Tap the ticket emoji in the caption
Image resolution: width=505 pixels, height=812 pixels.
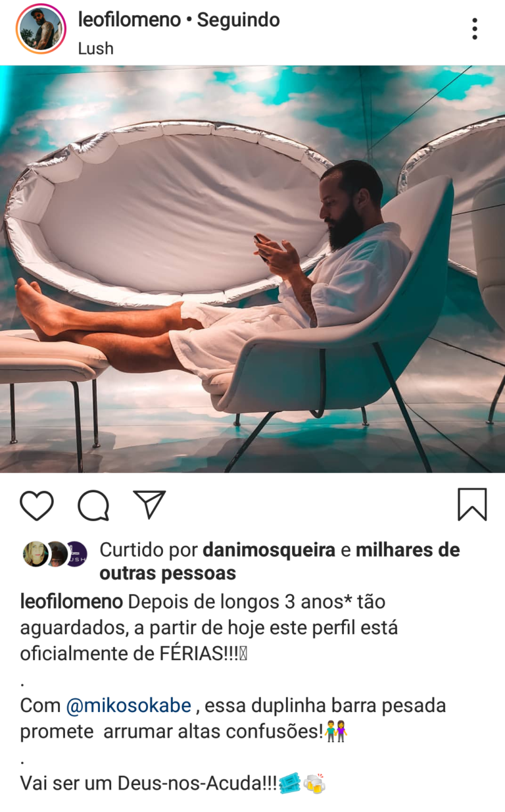point(290,784)
